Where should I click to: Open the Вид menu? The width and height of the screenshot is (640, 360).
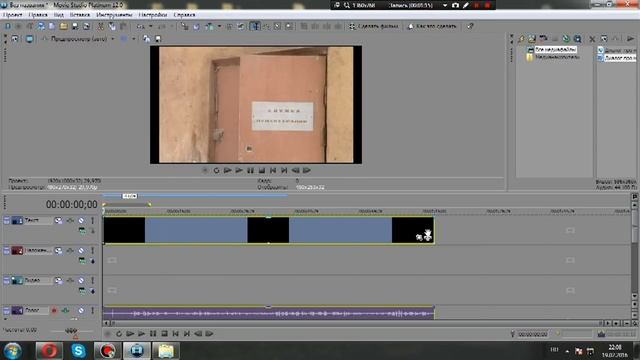point(59,15)
